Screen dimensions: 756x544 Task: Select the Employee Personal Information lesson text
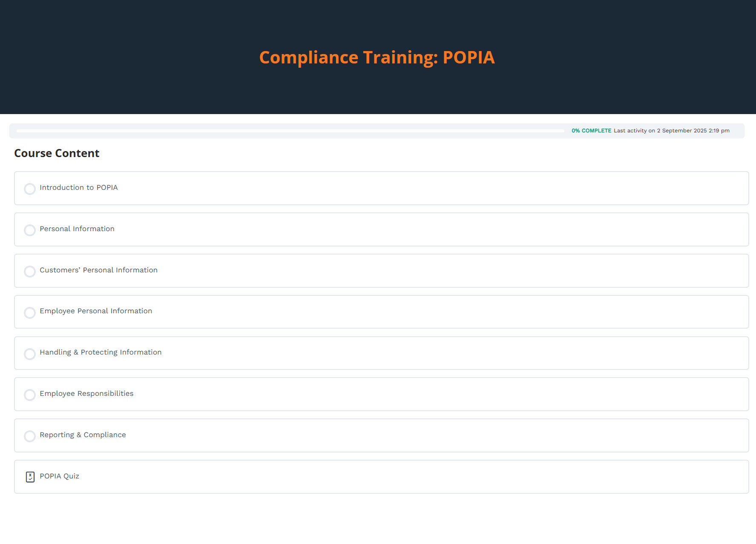pyautogui.click(x=96, y=311)
